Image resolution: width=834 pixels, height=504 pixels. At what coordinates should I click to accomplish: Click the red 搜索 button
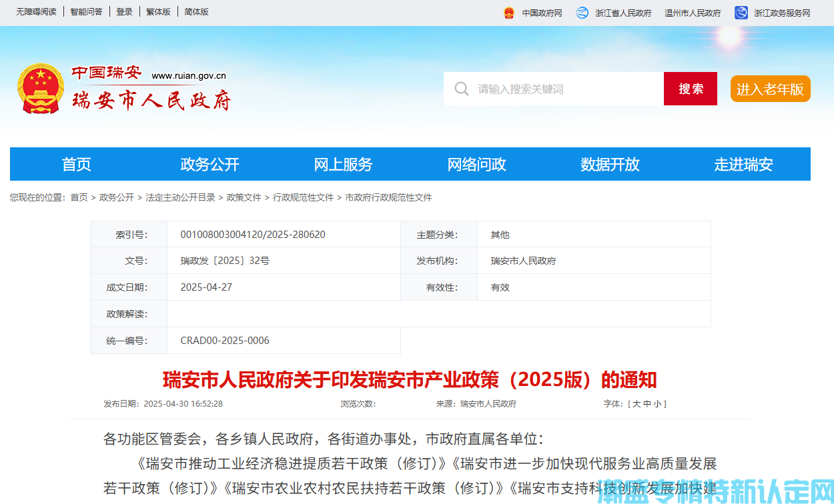click(x=691, y=89)
